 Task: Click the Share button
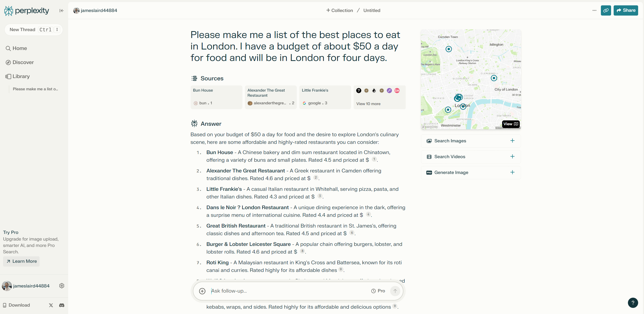point(626,10)
